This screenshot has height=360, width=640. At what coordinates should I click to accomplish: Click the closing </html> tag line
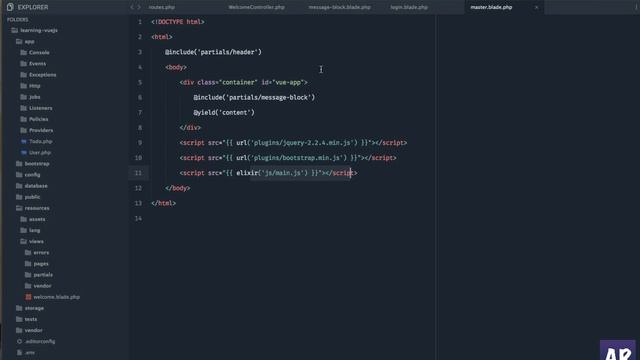click(163, 203)
